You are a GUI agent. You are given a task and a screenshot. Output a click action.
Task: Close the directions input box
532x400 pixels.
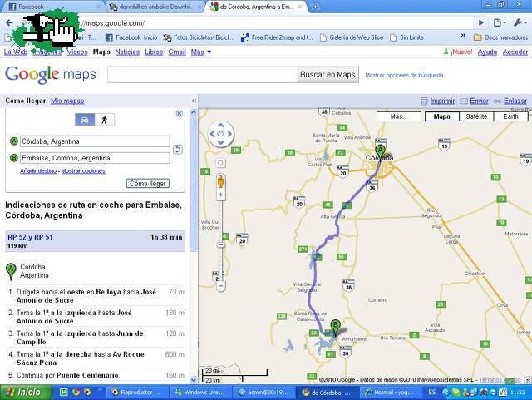(x=180, y=113)
